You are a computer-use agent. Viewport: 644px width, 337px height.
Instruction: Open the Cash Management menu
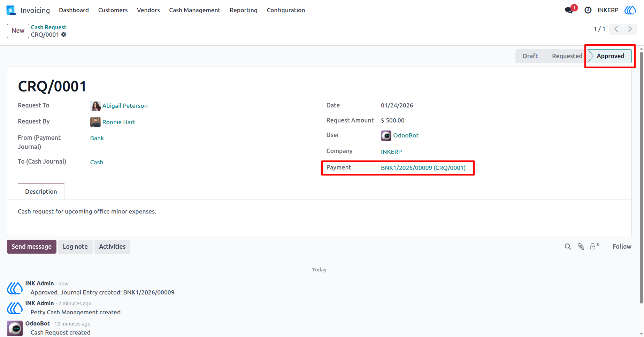pyautogui.click(x=195, y=10)
